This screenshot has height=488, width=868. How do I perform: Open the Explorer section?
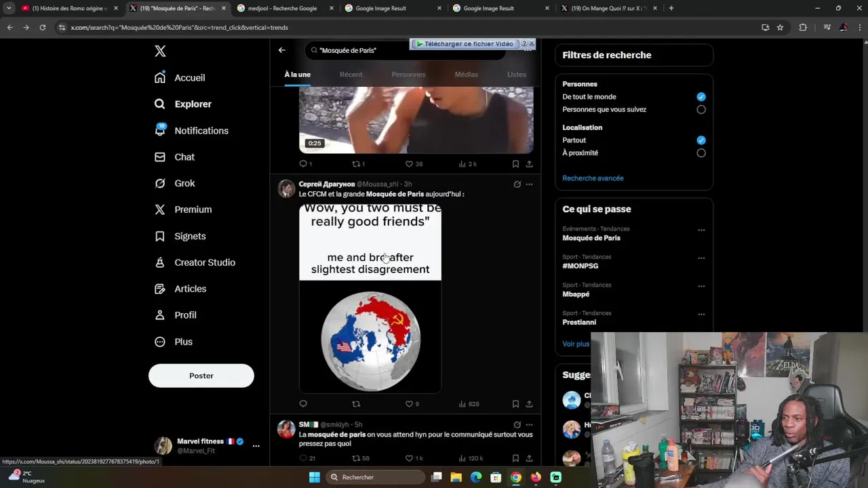pyautogui.click(x=183, y=104)
